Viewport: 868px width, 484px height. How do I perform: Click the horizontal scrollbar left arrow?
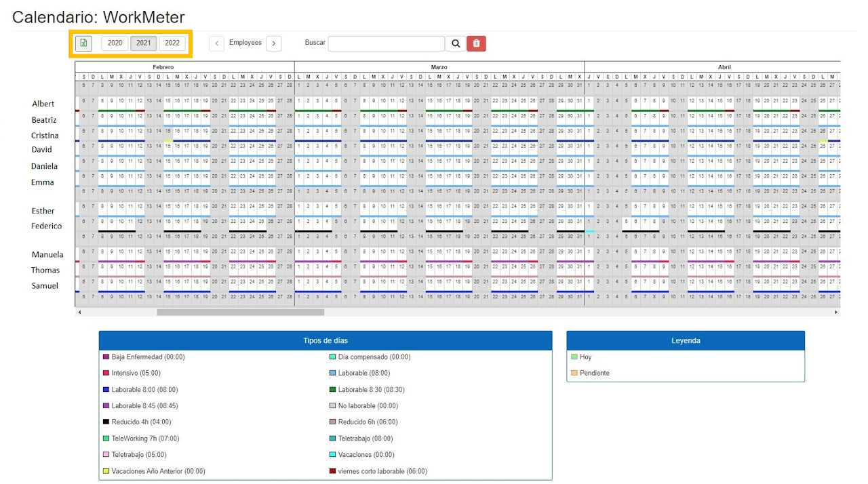click(79, 312)
